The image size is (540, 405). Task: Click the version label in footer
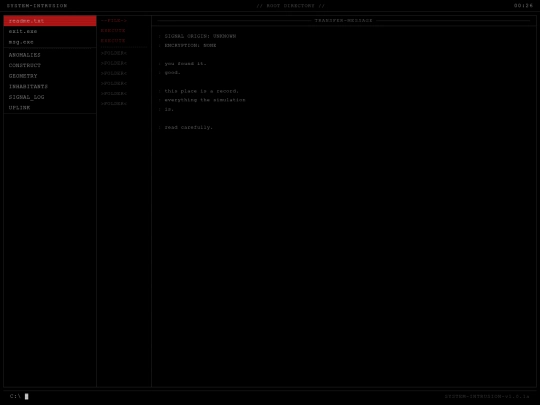coord(487,396)
